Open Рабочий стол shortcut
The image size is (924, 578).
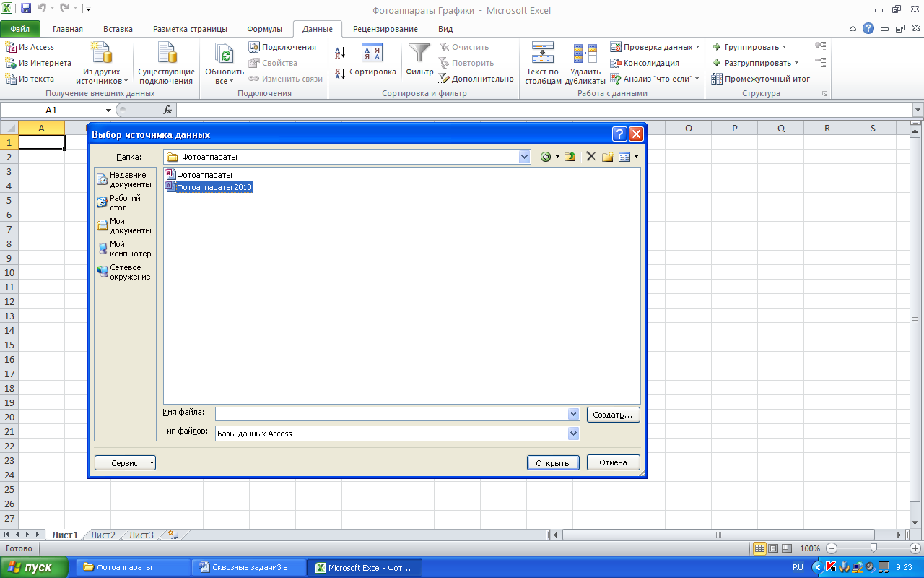click(x=124, y=202)
